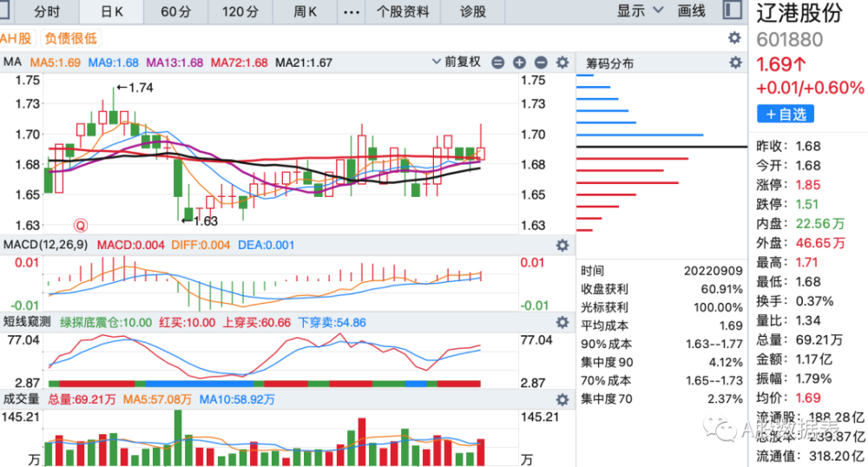Open the 诊股 diagnosis tab
The image size is (868, 467).
click(x=473, y=11)
